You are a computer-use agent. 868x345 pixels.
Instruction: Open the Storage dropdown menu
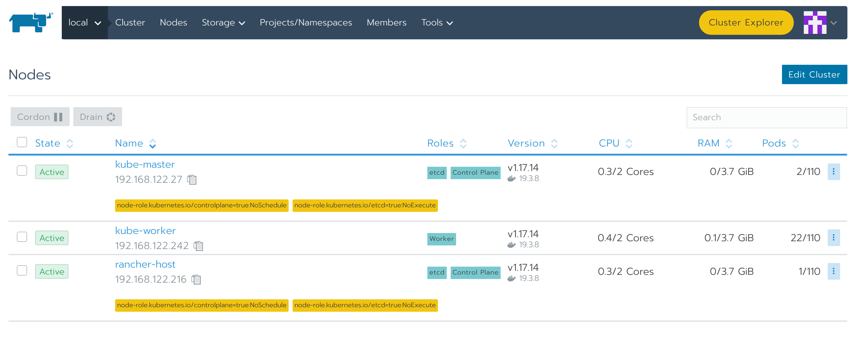tap(223, 23)
